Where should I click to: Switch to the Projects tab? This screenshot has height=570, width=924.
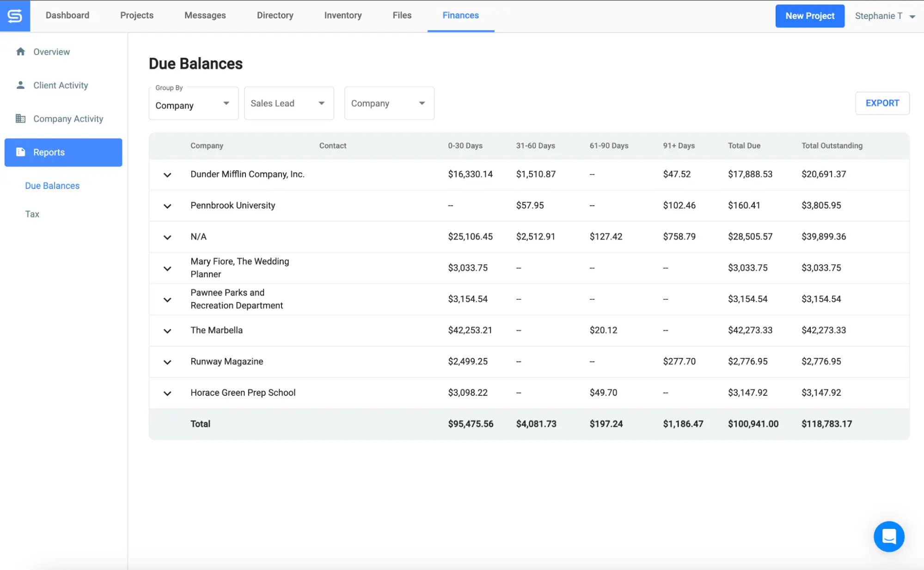point(137,15)
